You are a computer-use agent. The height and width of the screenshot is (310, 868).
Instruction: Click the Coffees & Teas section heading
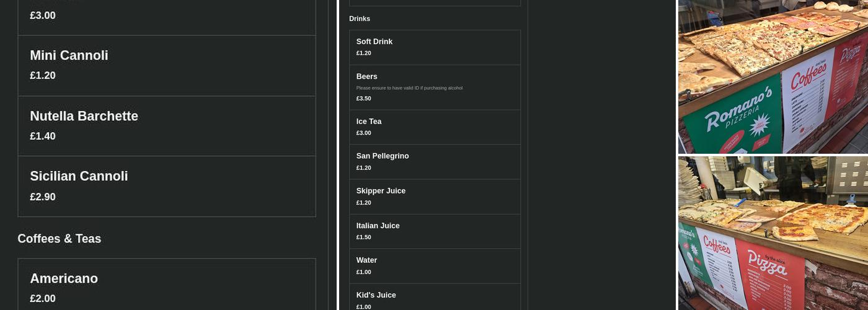[60, 239]
